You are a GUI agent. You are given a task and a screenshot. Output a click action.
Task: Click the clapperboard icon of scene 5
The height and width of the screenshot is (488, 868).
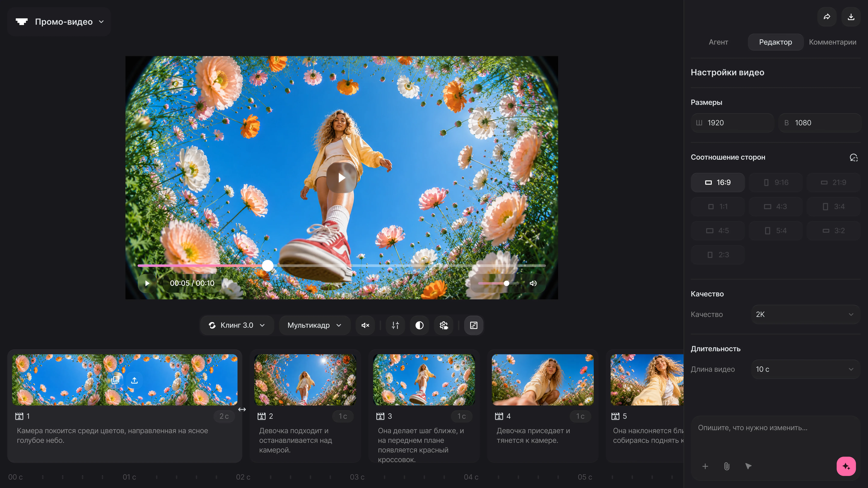(x=615, y=416)
